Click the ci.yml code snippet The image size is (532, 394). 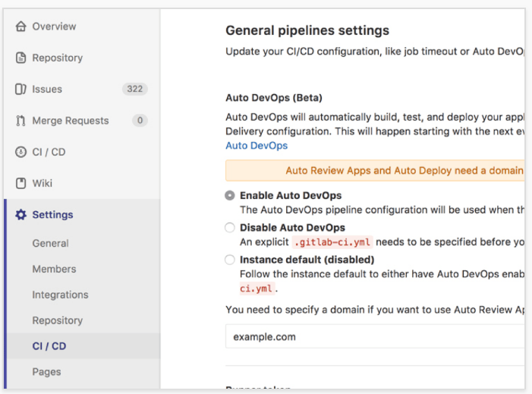click(257, 288)
